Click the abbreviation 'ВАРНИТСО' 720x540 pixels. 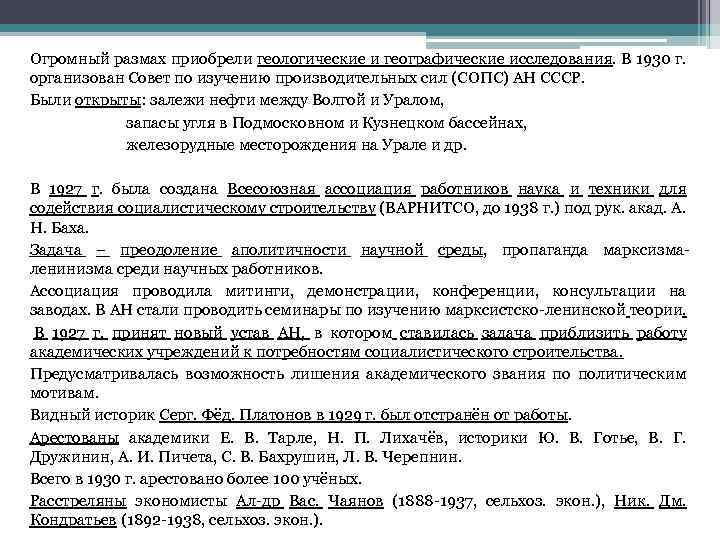coord(429,208)
